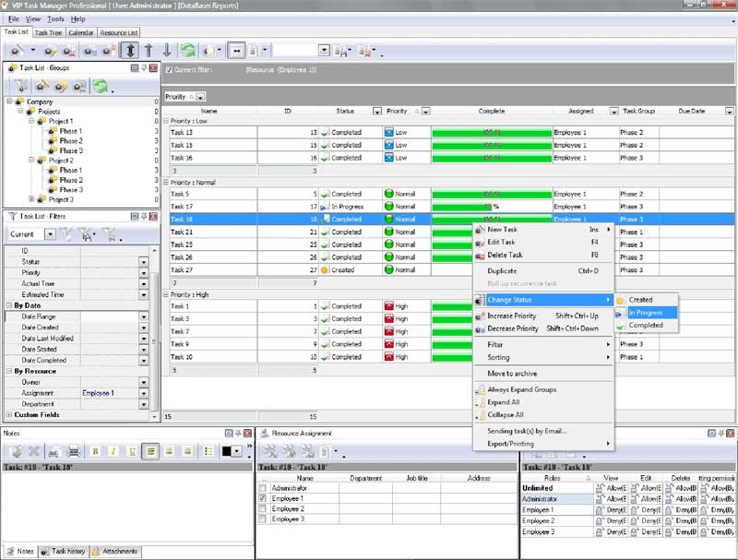
Task: Click the green refresh icon in main toolbar
Action: pos(187,51)
